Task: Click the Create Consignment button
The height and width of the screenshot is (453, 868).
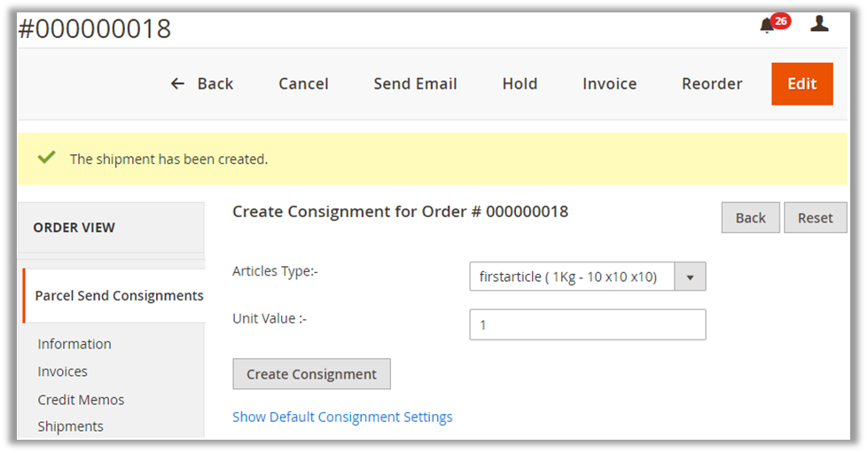Action: tap(311, 374)
